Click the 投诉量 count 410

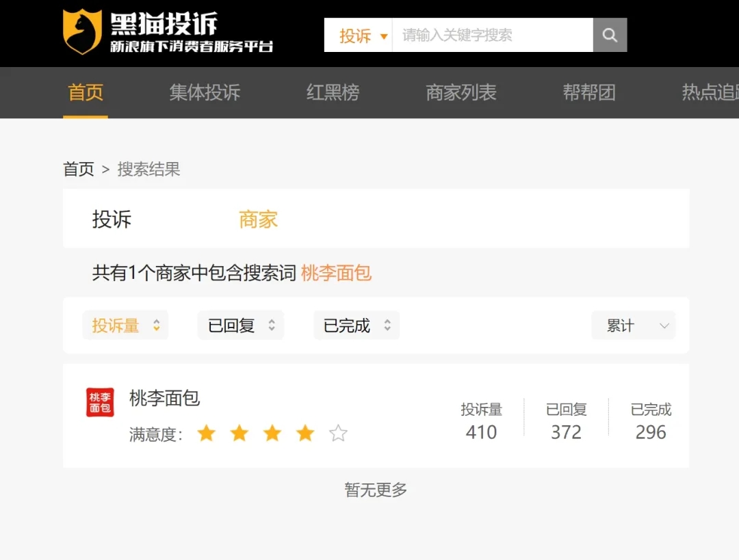click(x=481, y=432)
